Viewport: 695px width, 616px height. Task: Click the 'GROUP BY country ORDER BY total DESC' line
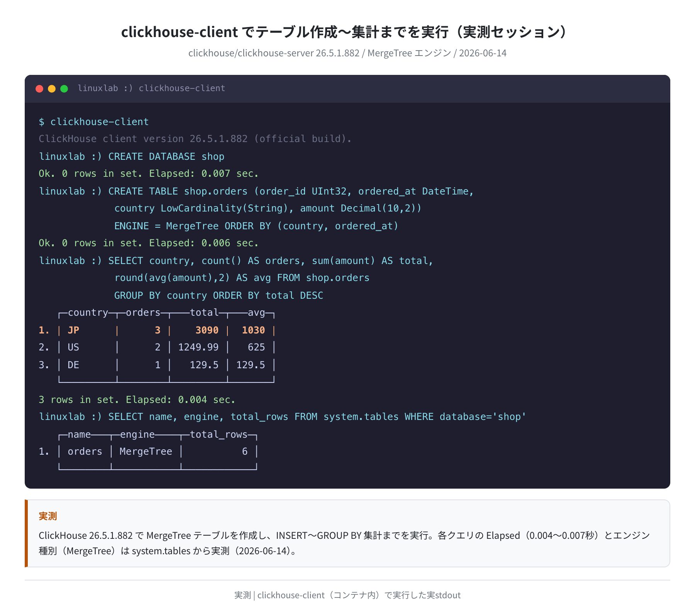click(x=219, y=296)
